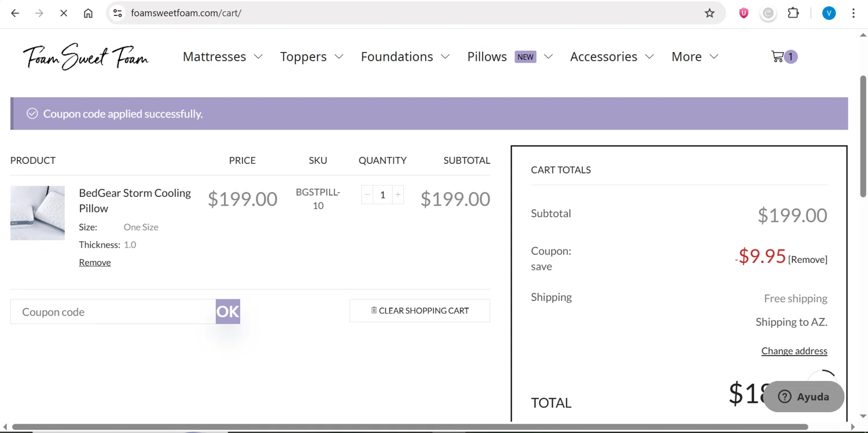Open the Ayuda help widget
Viewport: 868px width, 433px height.
click(804, 397)
